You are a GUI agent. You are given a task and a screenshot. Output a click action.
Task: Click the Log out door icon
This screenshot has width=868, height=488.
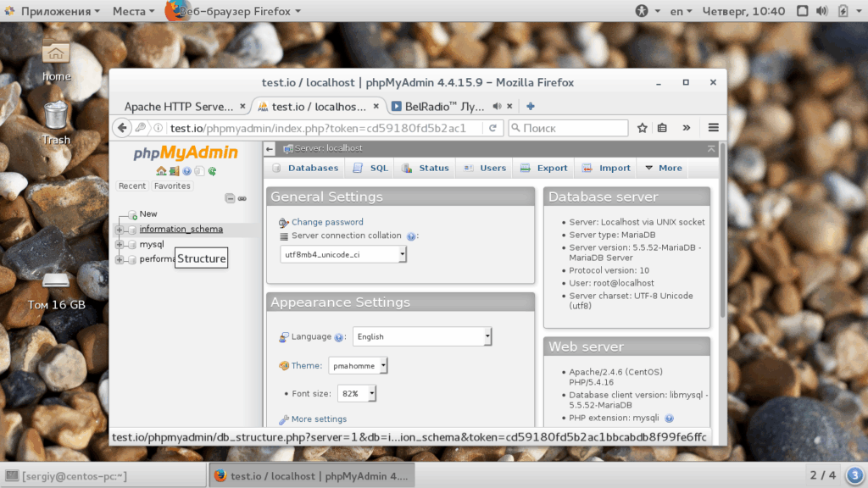[x=175, y=171]
